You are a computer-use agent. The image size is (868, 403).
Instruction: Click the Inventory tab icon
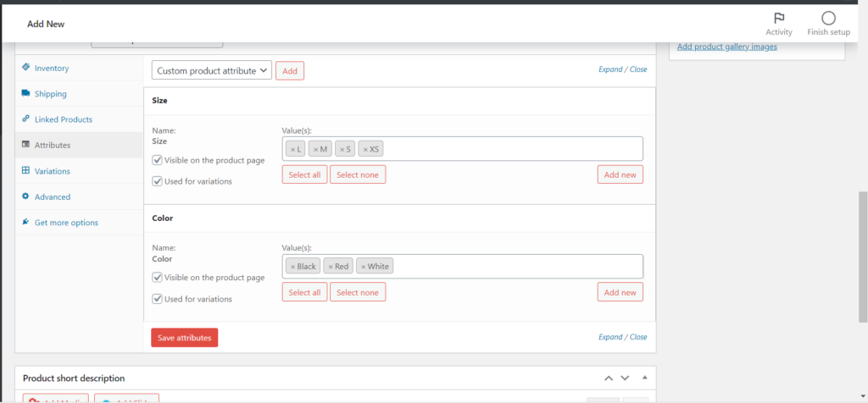[26, 68]
